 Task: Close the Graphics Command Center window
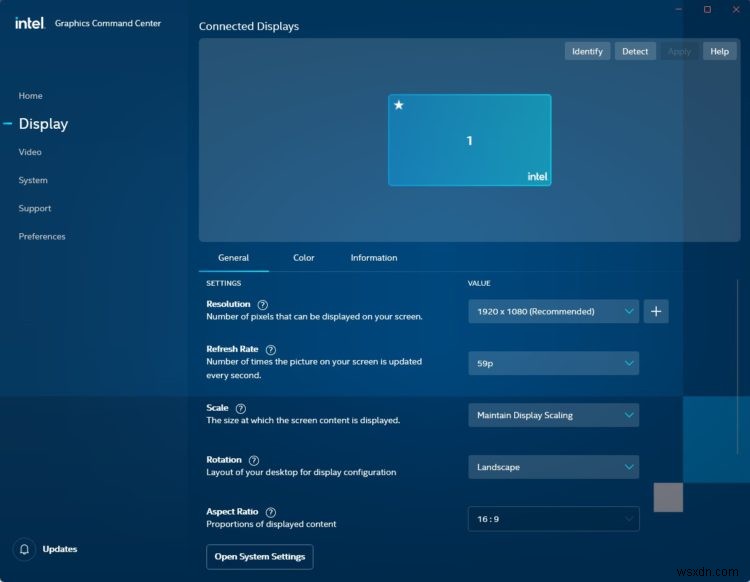pos(736,10)
